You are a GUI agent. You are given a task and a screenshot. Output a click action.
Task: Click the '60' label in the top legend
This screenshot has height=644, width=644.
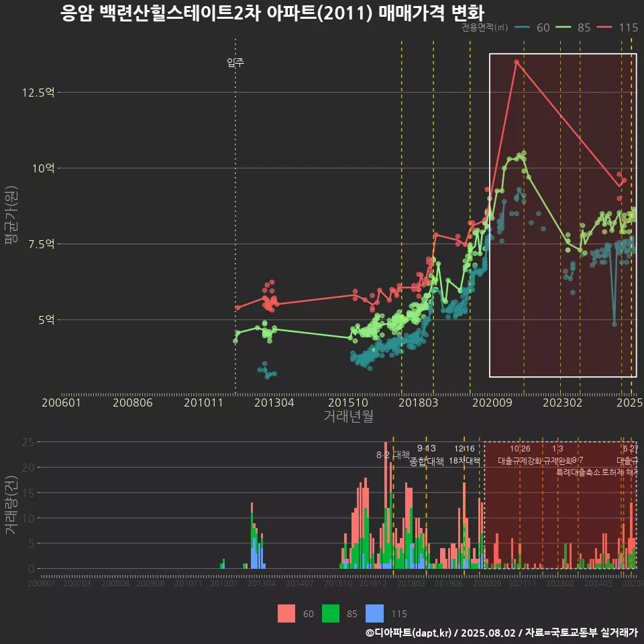point(543,28)
